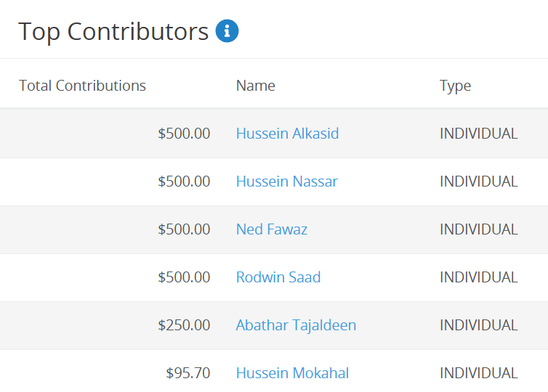Select the Ned Fawaz name link
The height and width of the screenshot is (392, 548).
[272, 229]
